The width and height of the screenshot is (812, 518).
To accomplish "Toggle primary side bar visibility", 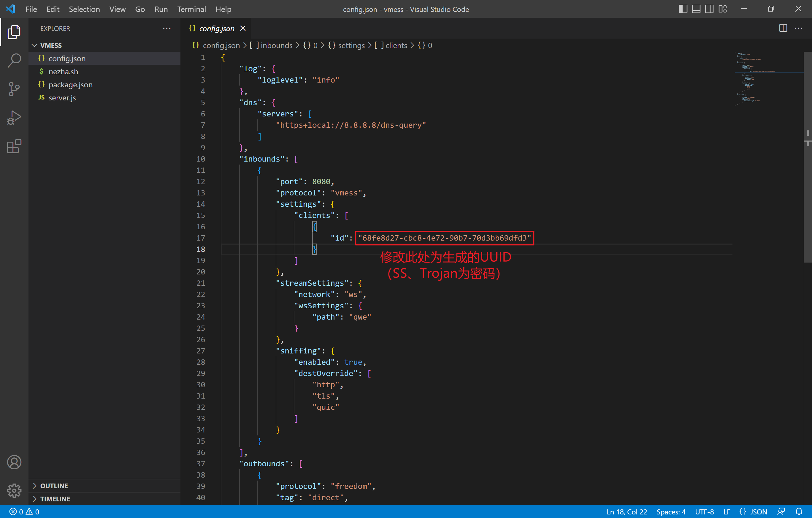I will tap(683, 9).
